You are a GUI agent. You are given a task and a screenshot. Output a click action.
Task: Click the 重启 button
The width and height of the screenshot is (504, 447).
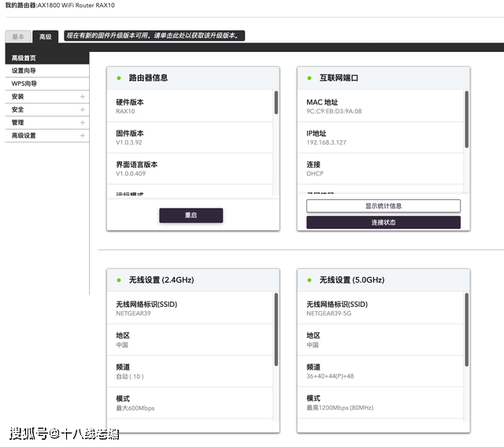(x=191, y=215)
